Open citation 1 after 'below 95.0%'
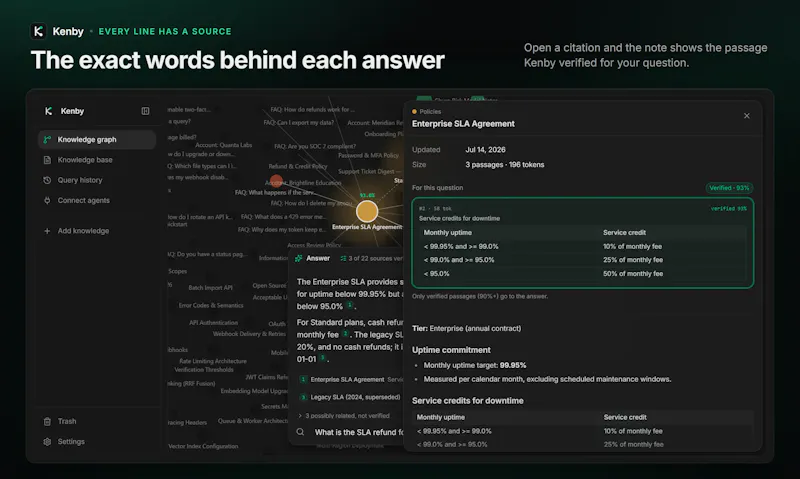The height and width of the screenshot is (479, 800). click(349, 305)
